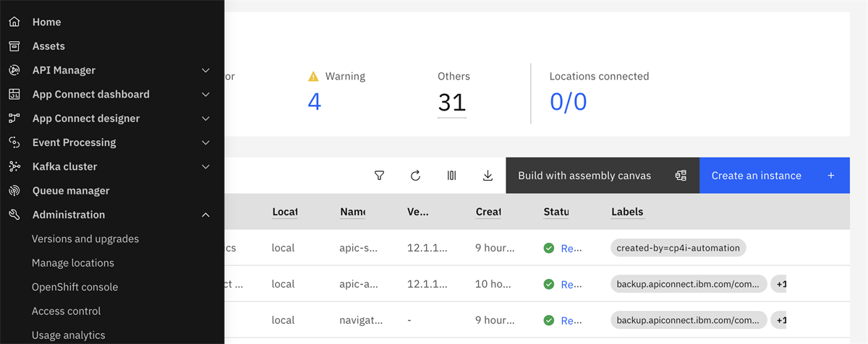
Task: Click the Labels column header
Action: click(x=627, y=212)
